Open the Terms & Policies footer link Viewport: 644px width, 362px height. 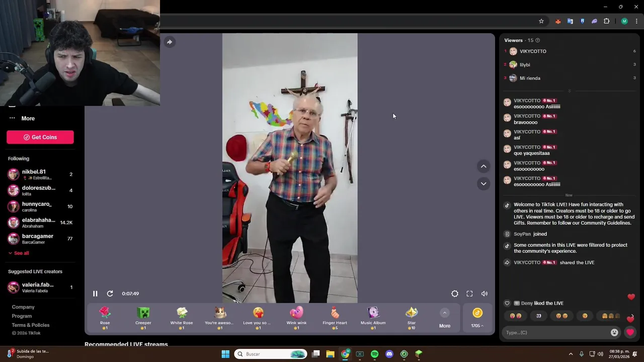[x=31, y=325]
